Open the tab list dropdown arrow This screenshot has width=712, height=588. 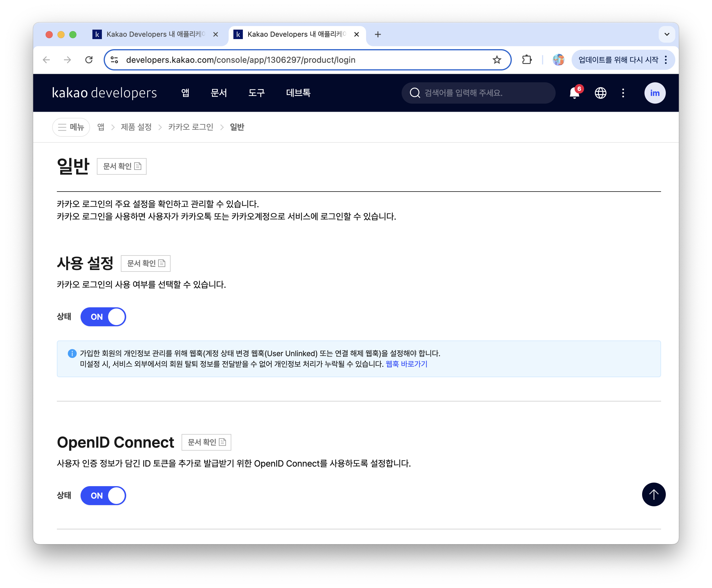tap(666, 34)
